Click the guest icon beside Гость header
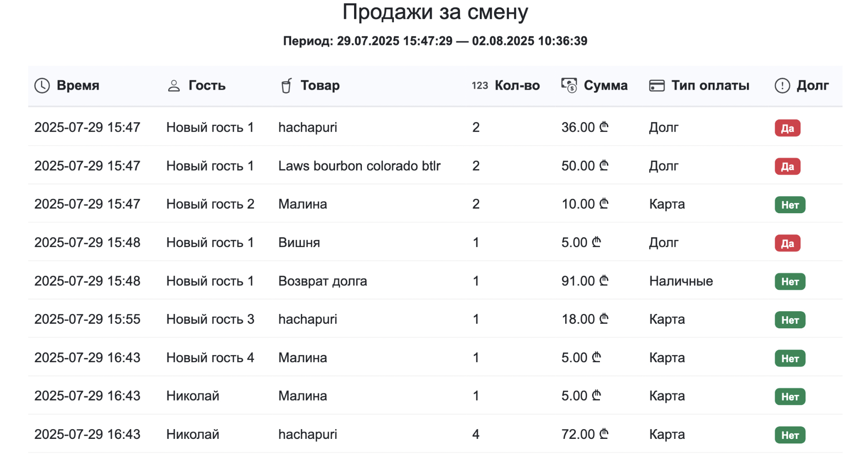The width and height of the screenshot is (868, 456). [174, 85]
